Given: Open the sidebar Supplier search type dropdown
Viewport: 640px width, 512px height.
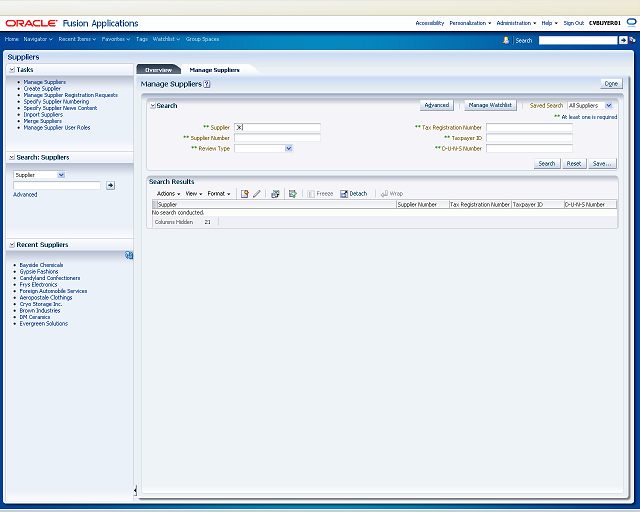Looking at the screenshot, I should pos(61,175).
